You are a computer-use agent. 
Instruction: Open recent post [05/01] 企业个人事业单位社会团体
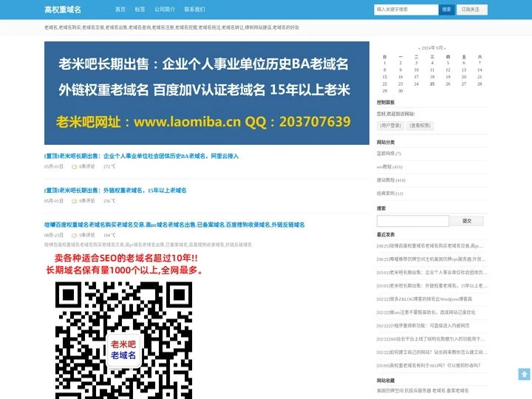click(x=432, y=273)
